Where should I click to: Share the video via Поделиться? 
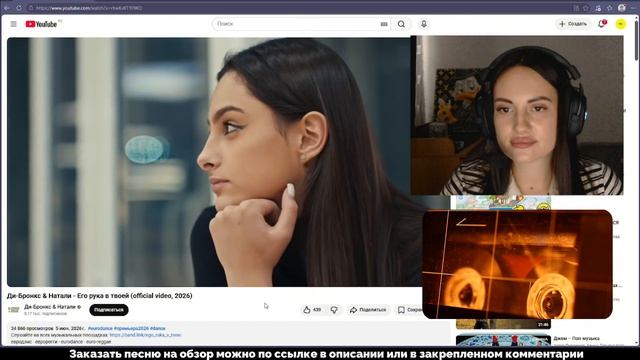point(368,310)
